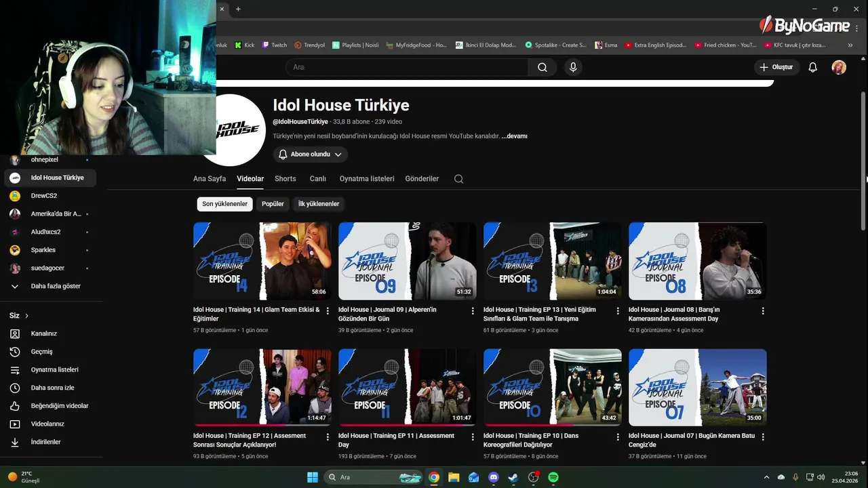The image size is (868, 488).
Task: Switch to the Oynatma listeleri channel tab
Action: tap(367, 179)
